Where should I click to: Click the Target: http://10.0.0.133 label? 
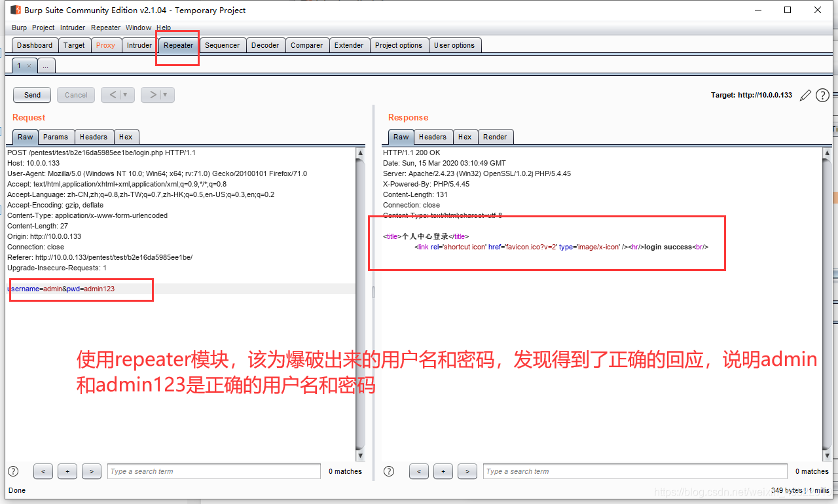point(752,95)
